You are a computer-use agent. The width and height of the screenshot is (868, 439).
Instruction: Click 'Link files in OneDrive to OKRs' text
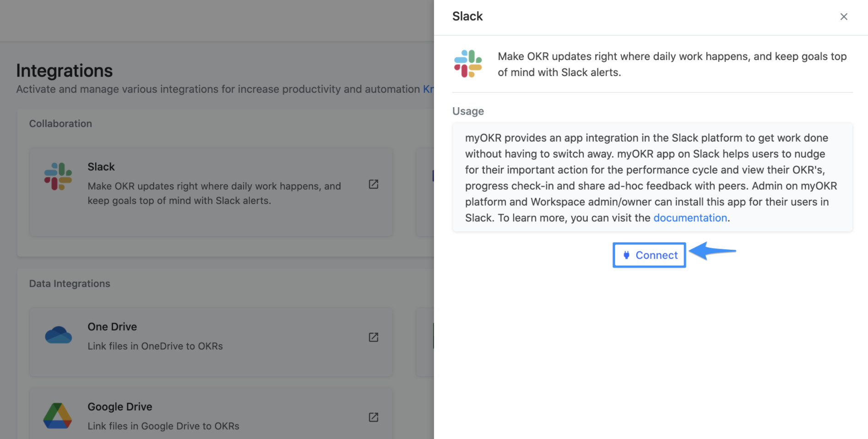pos(155,346)
